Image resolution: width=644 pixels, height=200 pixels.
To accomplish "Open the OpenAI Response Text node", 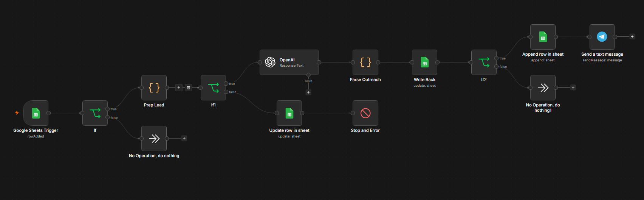I will click(x=289, y=62).
